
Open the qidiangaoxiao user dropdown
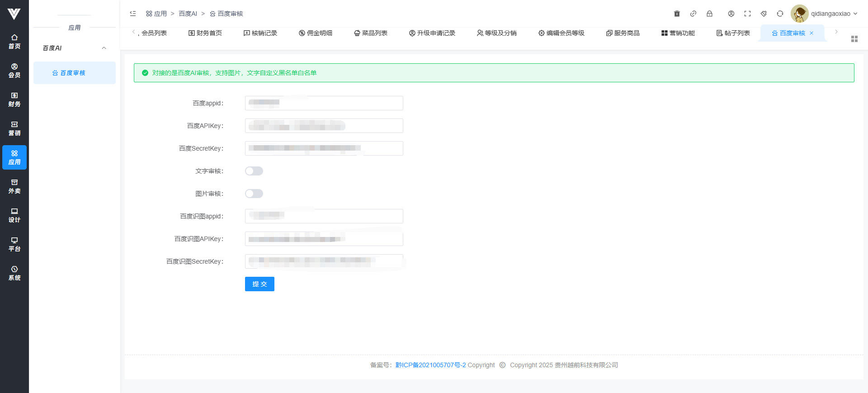pyautogui.click(x=825, y=14)
